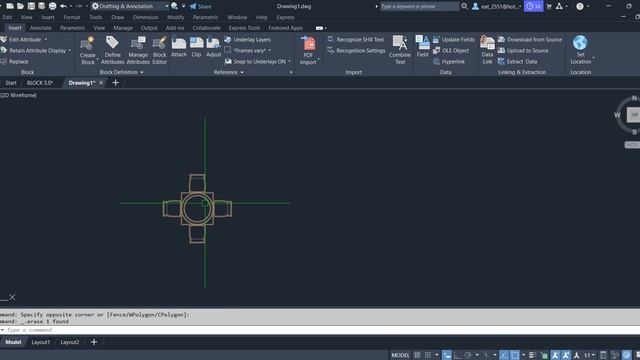Image resolution: width=640 pixels, height=360 pixels.
Task: Toggle 2D object snap in the status bar
Action: [x=515, y=355]
